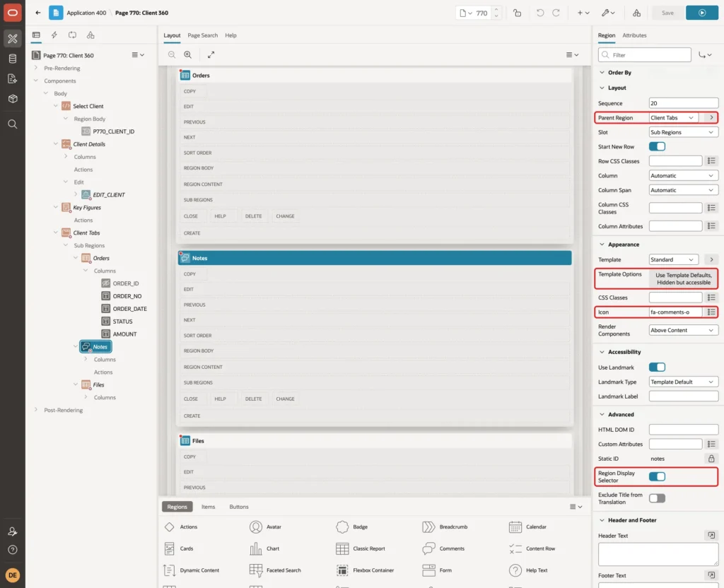Viewport: 724px width, 588px height.
Task: Click the Landmark Label field
Action: [x=684, y=396]
